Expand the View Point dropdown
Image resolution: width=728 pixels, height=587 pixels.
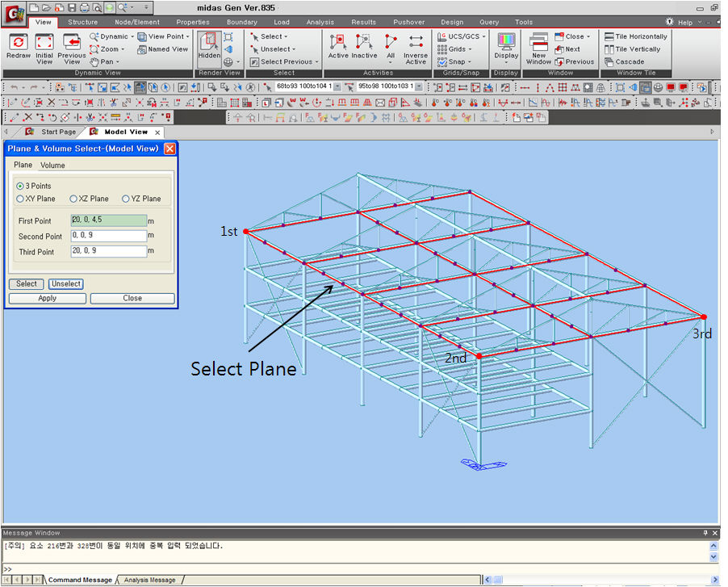(x=187, y=36)
